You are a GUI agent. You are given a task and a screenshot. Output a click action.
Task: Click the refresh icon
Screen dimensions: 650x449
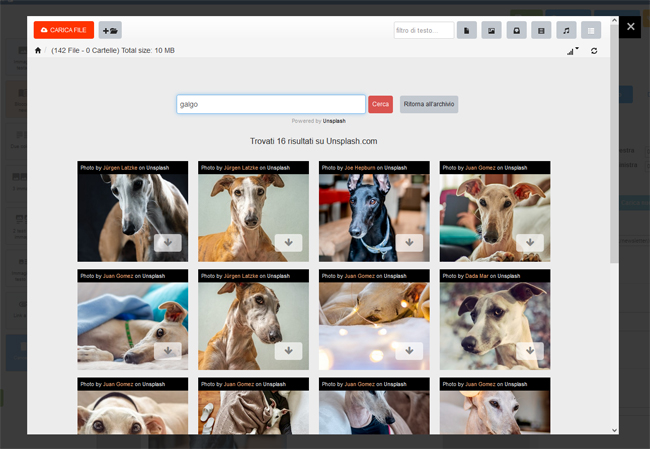coord(594,51)
